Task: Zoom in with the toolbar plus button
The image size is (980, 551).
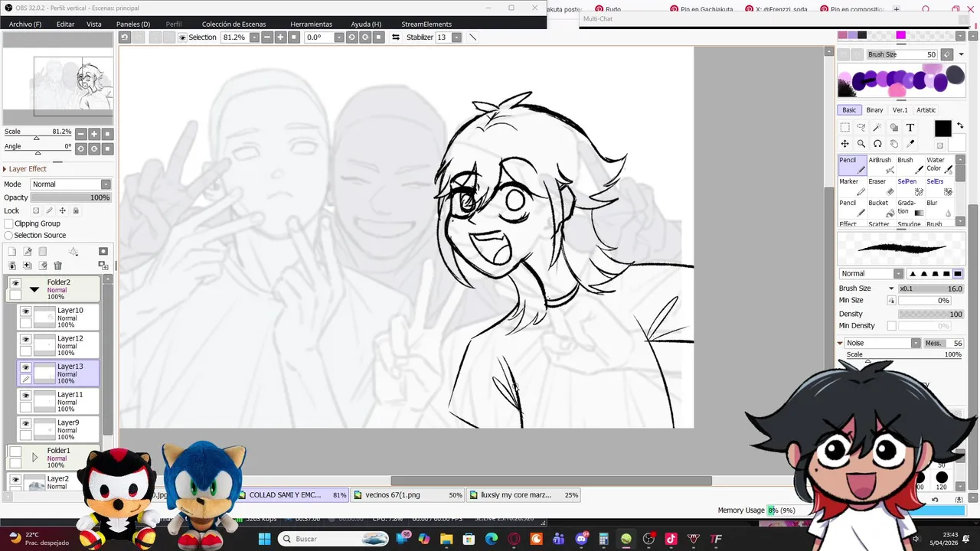Action: 280,37
